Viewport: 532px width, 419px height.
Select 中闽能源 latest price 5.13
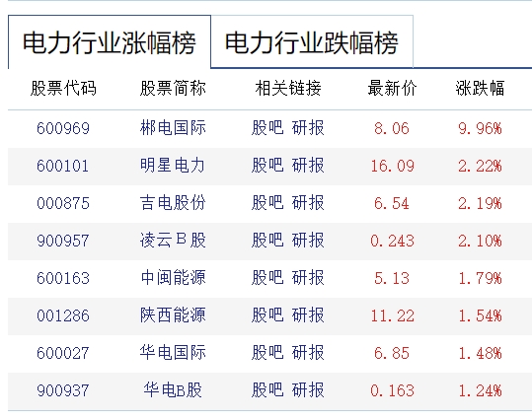(x=392, y=278)
